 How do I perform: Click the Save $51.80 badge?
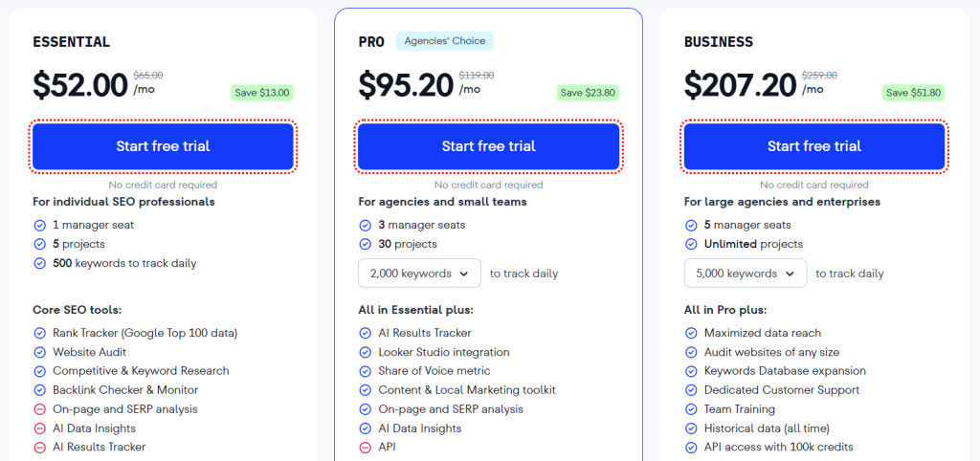coord(913,93)
